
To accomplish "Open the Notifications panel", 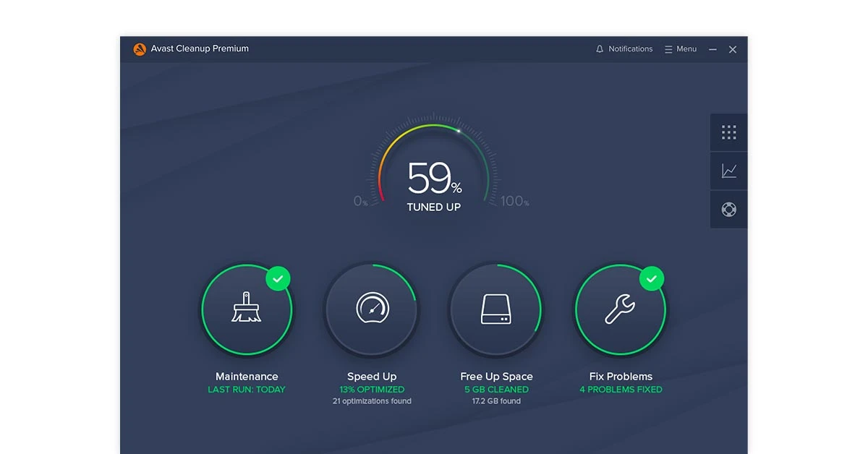I will pos(631,48).
